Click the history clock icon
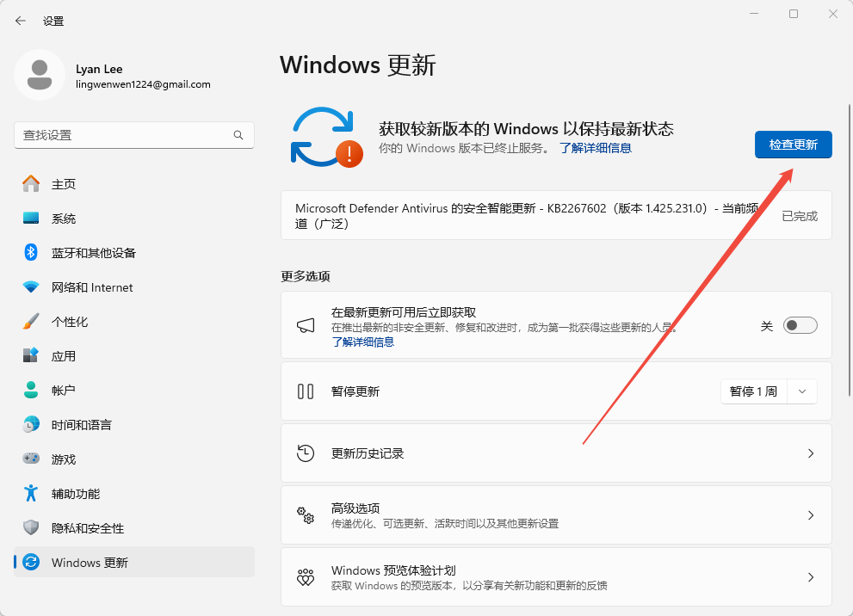 tap(306, 453)
